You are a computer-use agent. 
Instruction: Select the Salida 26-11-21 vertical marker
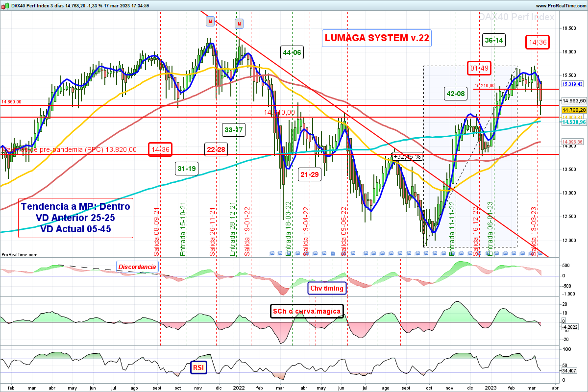point(212,232)
